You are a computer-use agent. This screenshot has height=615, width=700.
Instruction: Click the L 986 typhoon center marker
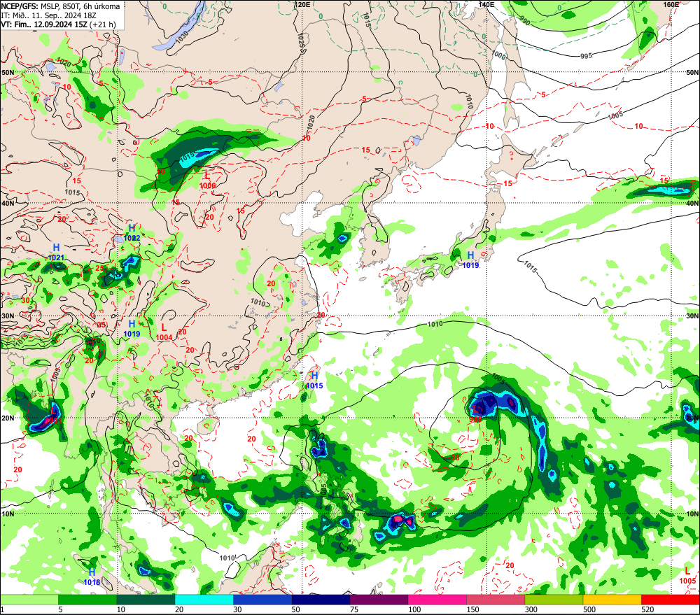pyautogui.click(x=475, y=413)
